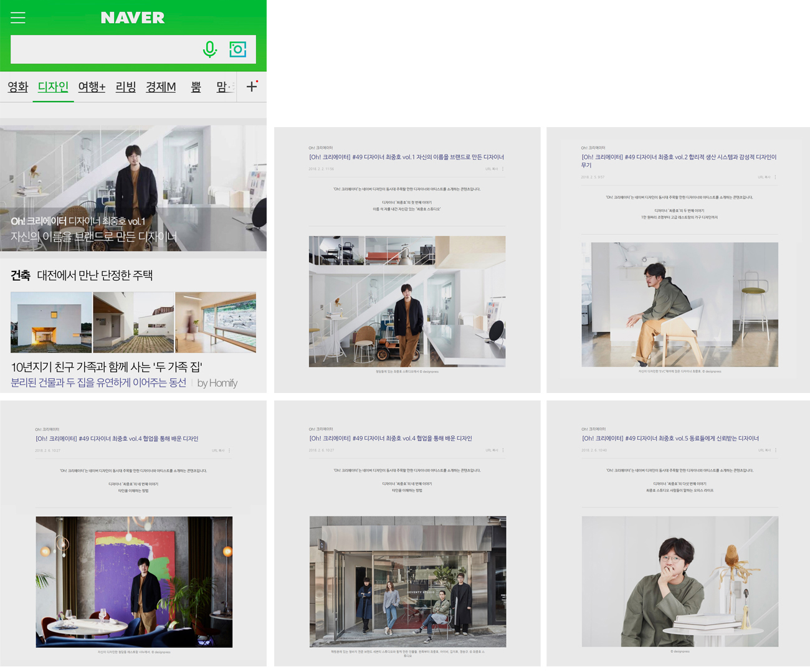The height and width of the screenshot is (672, 810).
Task: Open the vol.1 자신의 이름을 브랜드로 만든 디자이너 title
Action: [x=406, y=157]
